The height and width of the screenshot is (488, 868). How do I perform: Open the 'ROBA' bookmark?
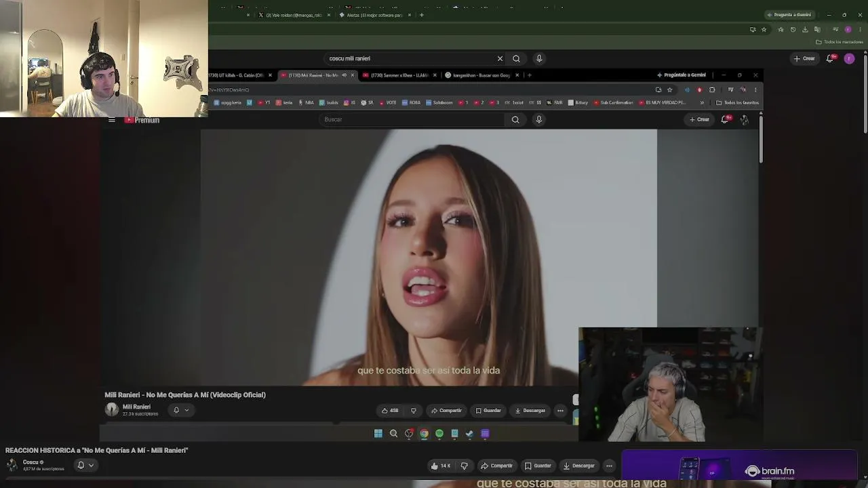tap(412, 103)
